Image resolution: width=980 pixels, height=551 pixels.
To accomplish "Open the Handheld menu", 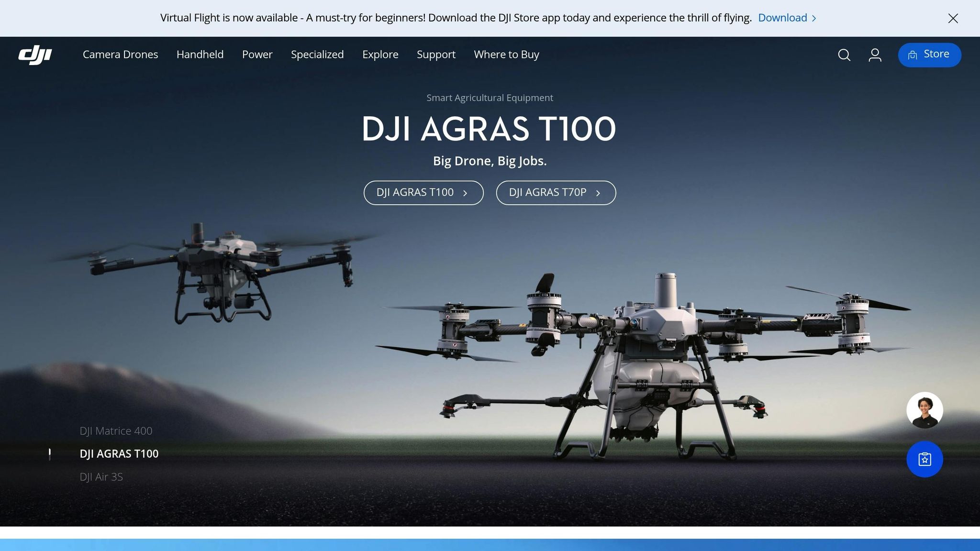I will pyautogui.click(x=200, y=55).
